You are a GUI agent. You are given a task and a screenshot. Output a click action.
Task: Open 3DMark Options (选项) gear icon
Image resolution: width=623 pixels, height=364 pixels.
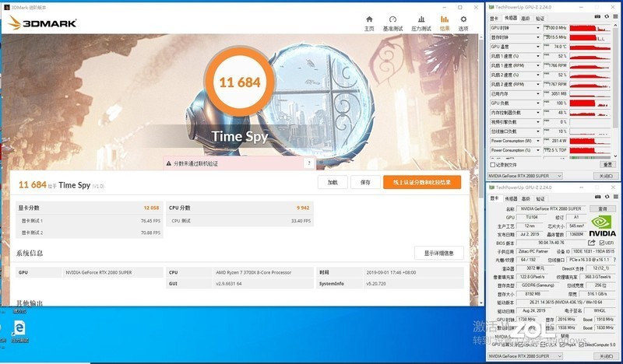pyautogui.click(x=463, y=23)
